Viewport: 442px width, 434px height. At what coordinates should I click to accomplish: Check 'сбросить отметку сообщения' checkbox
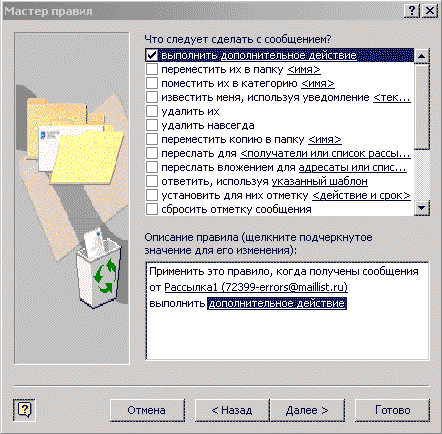[x=152, y=209]
